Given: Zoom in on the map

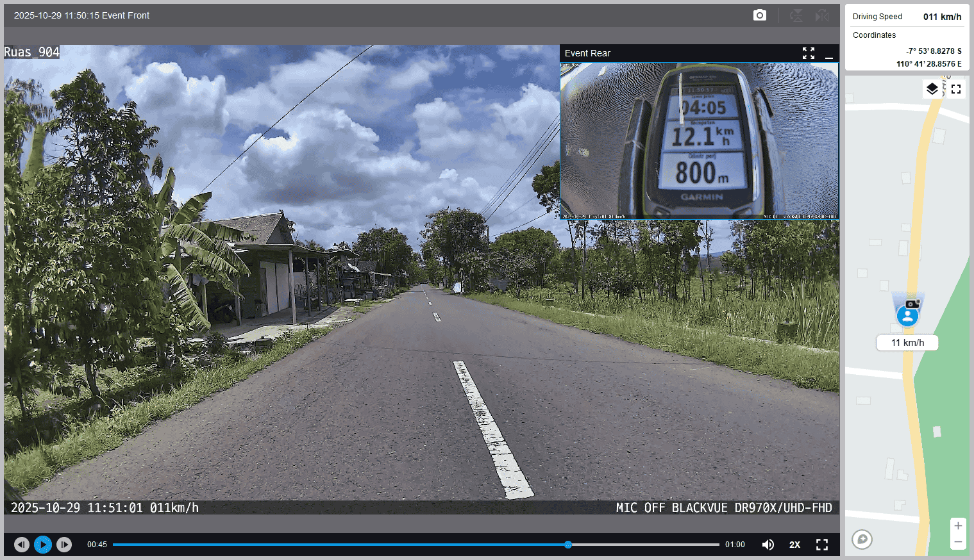Looking at the screenshot, I should (958, 526).
